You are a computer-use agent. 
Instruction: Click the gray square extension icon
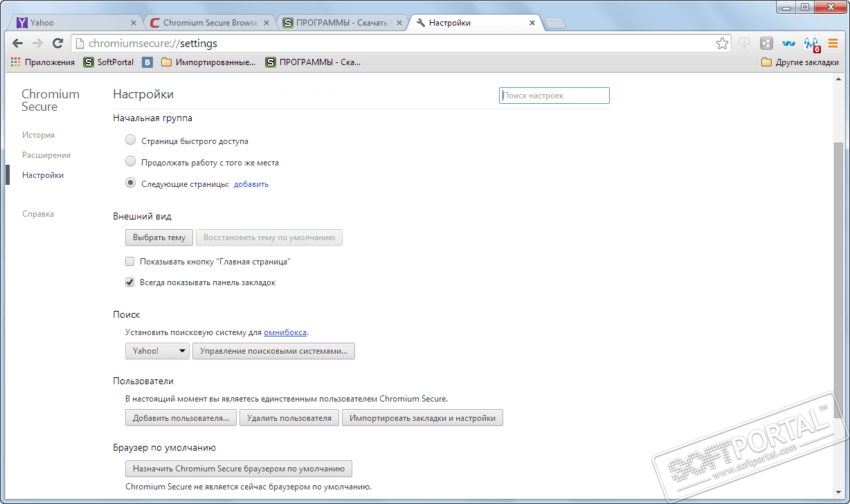coord(766,44)
